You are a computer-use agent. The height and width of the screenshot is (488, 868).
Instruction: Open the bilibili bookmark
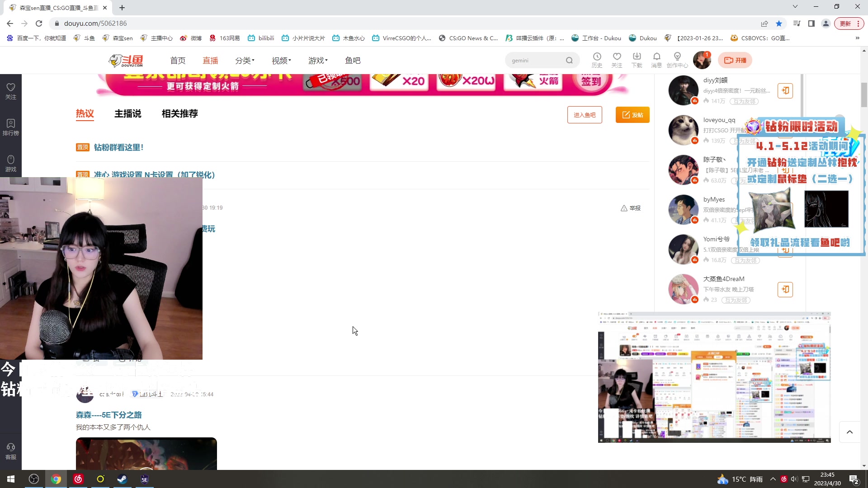(x=261, y=38)
